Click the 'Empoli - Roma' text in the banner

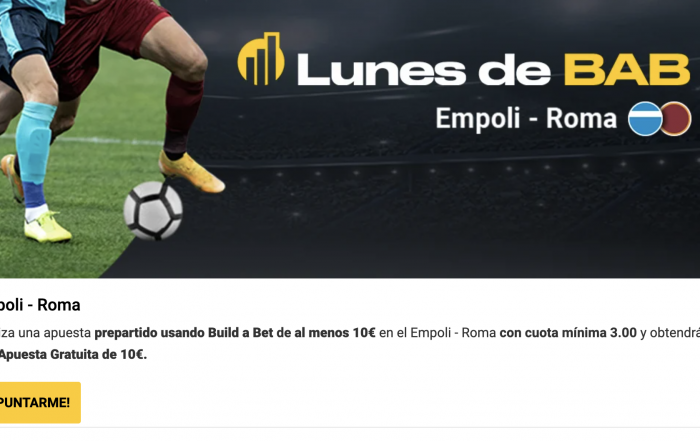[526, 119]
